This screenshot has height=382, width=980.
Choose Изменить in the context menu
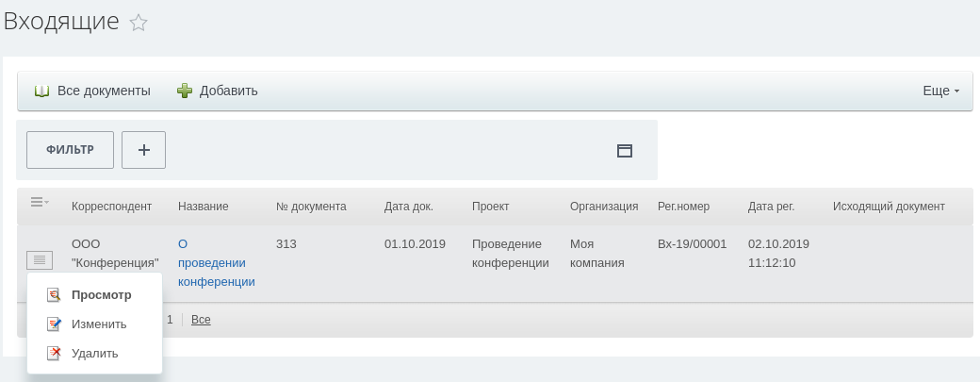pos(99,324)
